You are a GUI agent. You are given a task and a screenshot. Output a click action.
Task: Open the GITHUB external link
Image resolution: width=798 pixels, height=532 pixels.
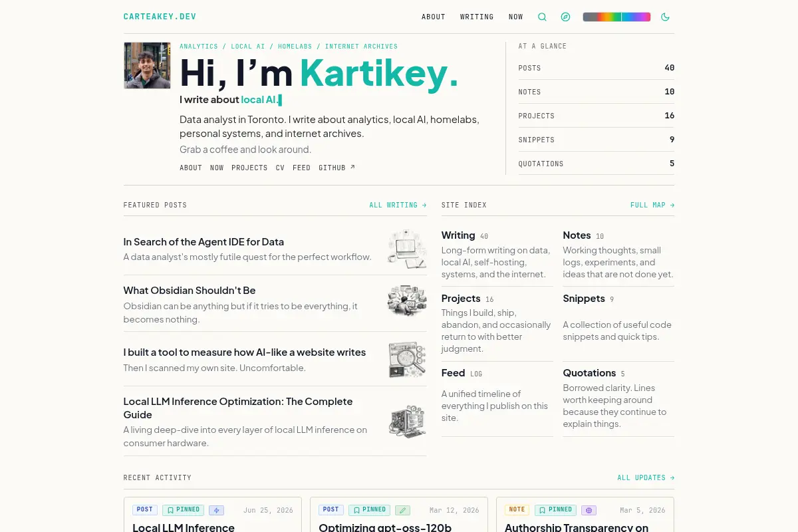(336, 168)
